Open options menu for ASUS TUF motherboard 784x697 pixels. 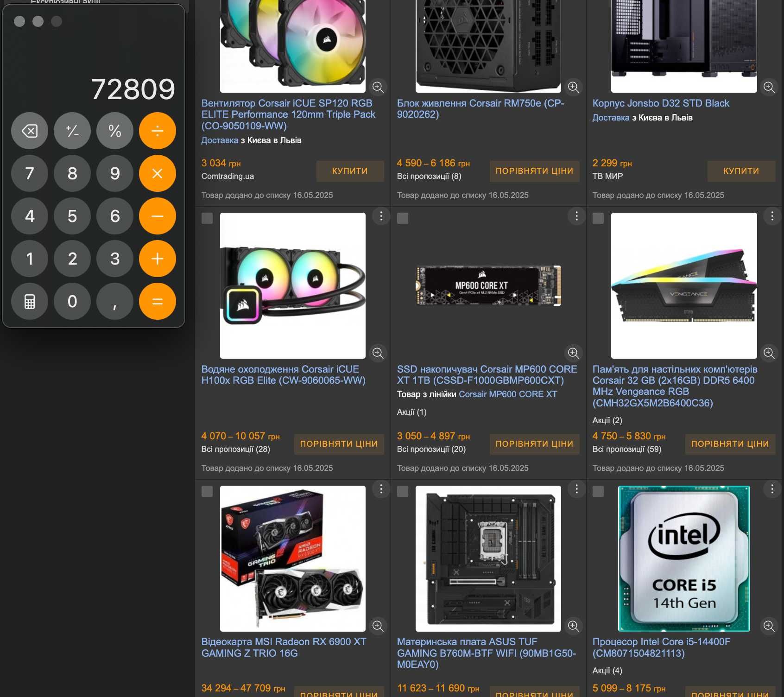(576, 489)
